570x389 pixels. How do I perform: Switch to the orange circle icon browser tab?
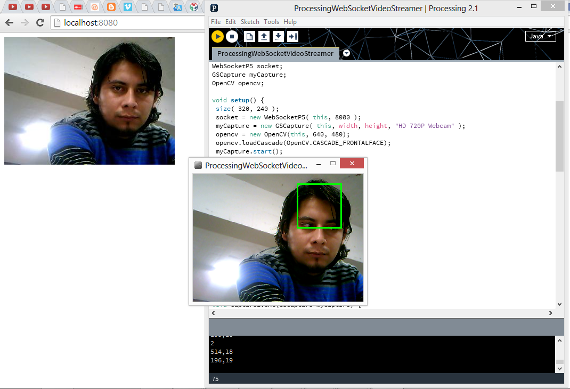coord(95,7)
